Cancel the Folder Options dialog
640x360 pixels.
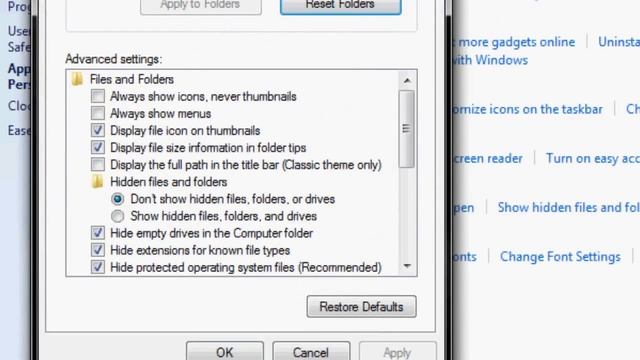pos(311,351)
